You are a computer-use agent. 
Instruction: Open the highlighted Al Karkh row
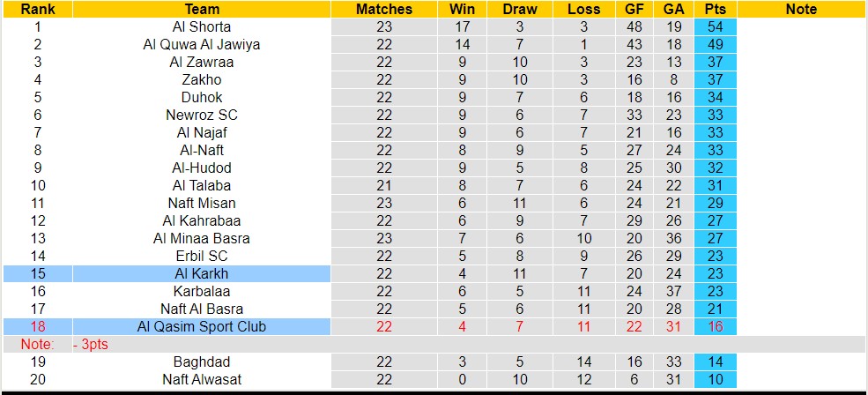(x=202, y=273)
